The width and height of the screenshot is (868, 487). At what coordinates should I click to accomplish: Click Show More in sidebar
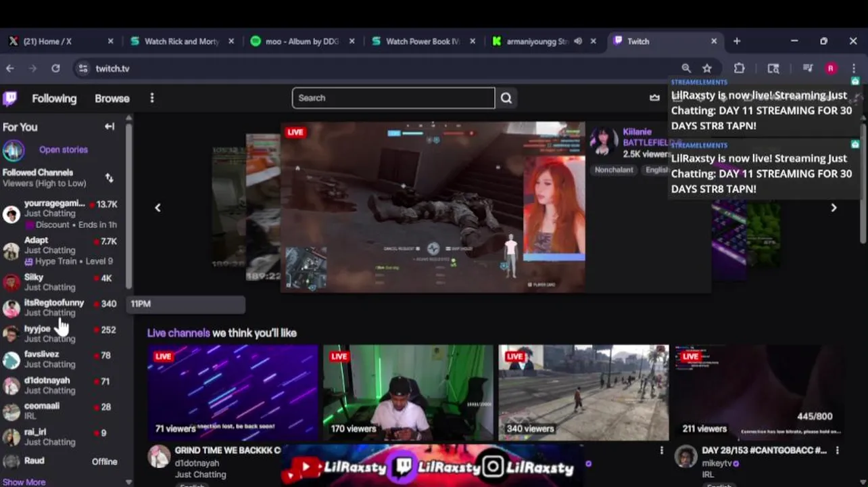24,482
